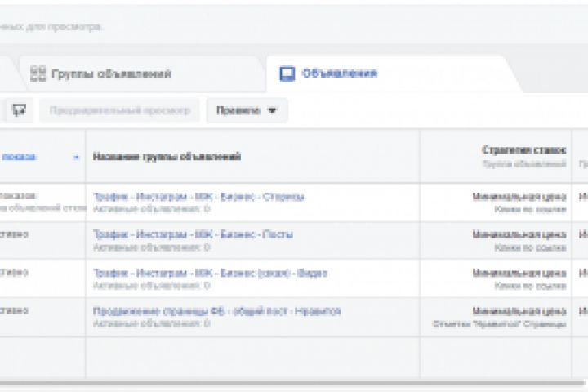The height and width of the screenshot is (392, 588).
Task: Sort by Название группы объявлений column
Action: (167, 157)
